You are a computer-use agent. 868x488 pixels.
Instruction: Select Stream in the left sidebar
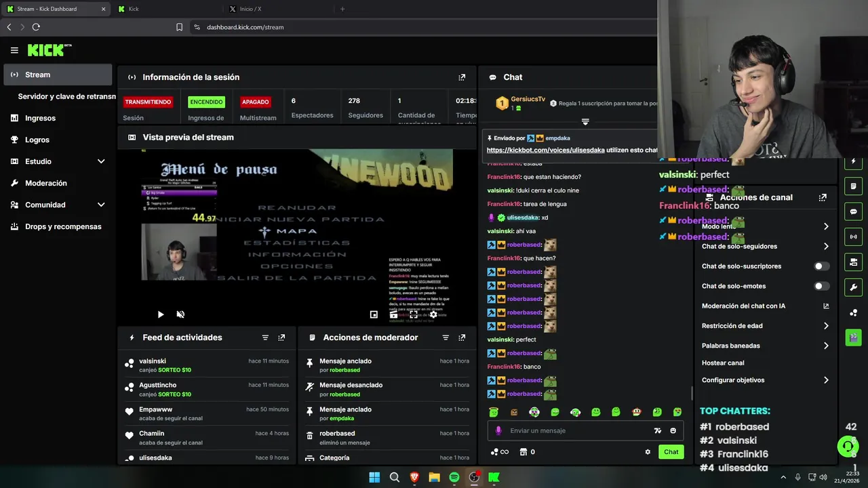tap(58, 75)
